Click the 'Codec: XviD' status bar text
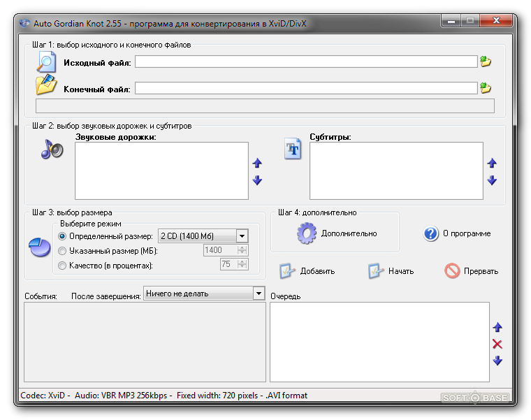This screenshot has width=531, height=420. pyautogui.click(x=43, y=396)
